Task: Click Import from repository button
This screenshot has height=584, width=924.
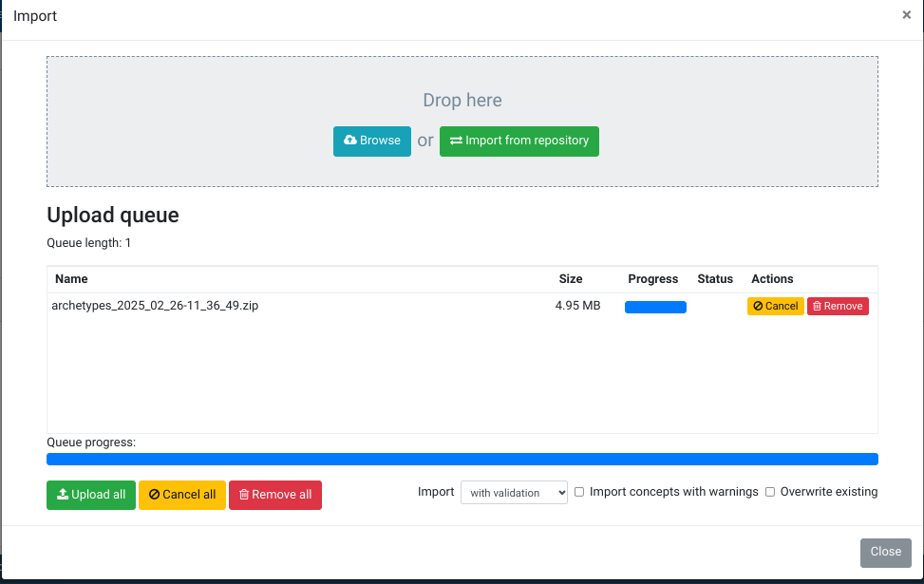Action: pyautogui.click(x=519, y=141)
